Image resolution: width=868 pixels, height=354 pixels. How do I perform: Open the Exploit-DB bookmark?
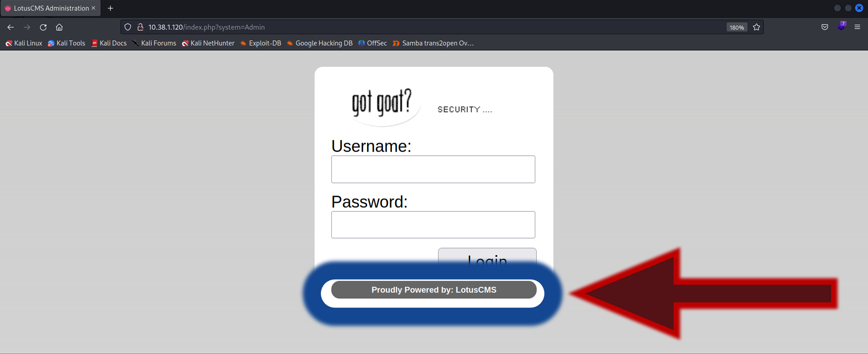coord(260,43)
